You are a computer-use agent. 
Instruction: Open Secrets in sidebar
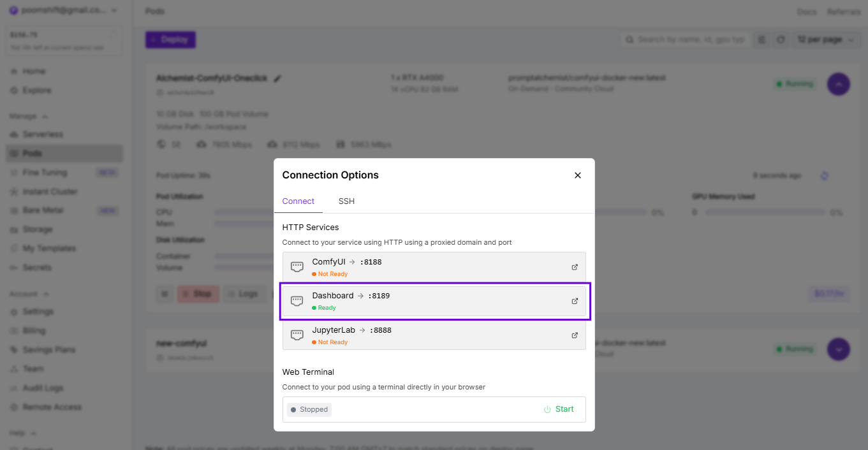pos(37,268)
